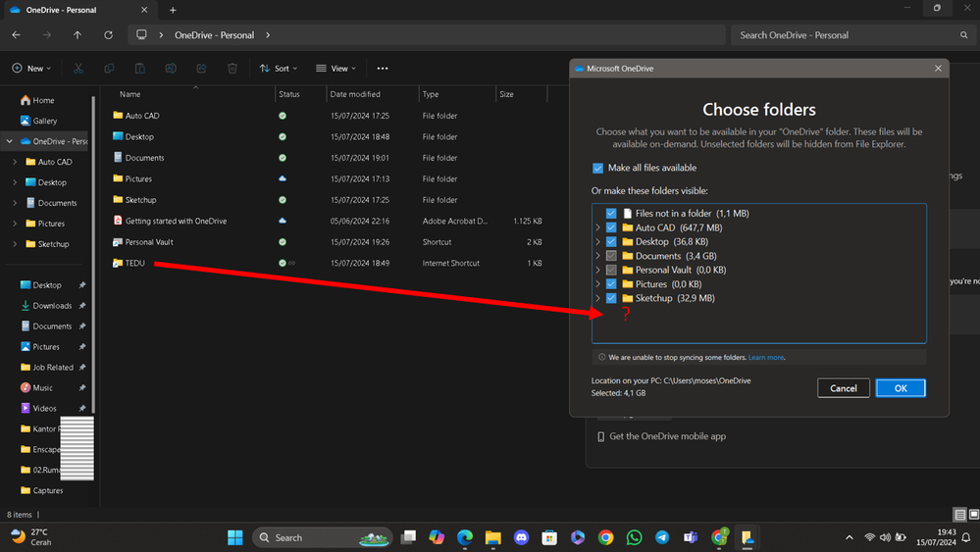Add a new File Explorer tab
The height and width of the screenshot is (552, 980).
pyautogui.click(x=173, y=10)
